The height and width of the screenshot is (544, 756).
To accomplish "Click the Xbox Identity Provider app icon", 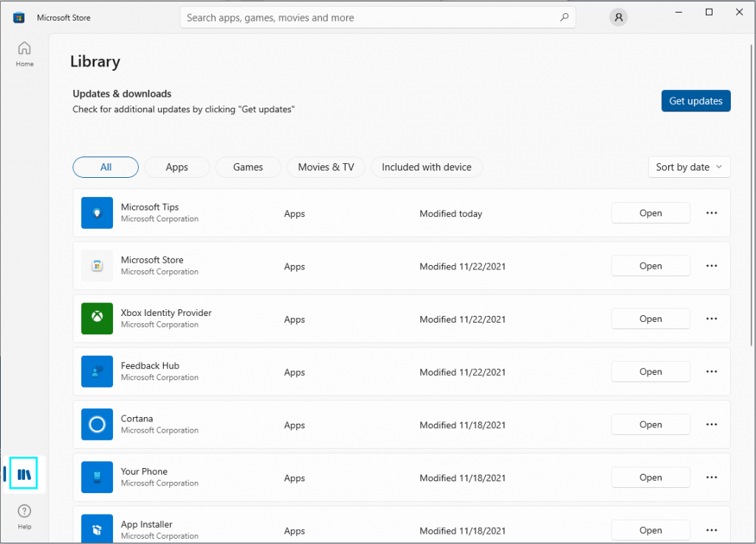I will (x=97, y=318).
